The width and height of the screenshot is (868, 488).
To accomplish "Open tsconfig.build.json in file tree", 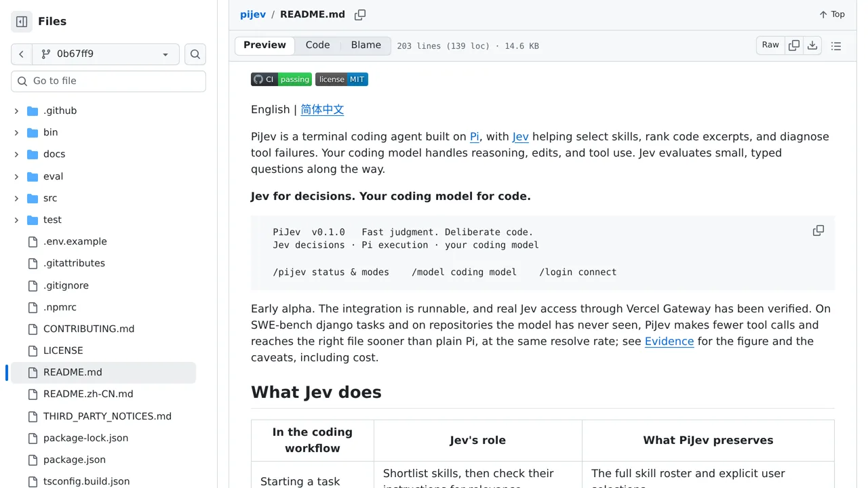I will pyautogui.click(x=103, y=481).
